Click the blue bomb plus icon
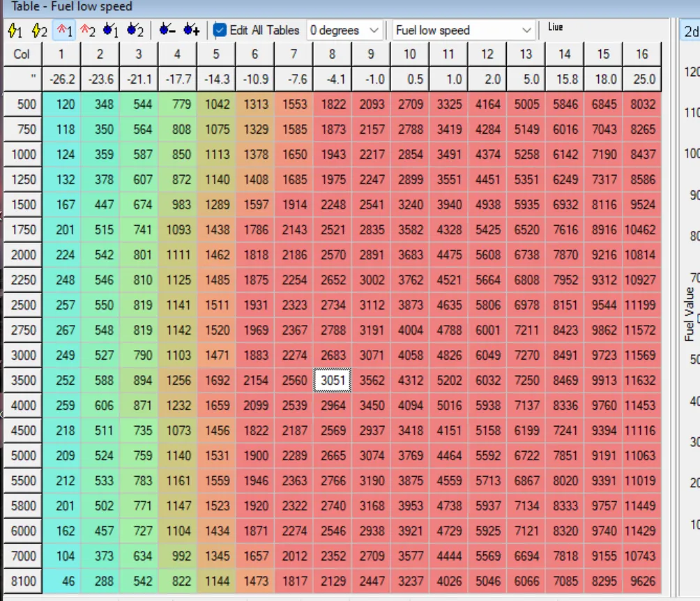Image resolution: width=700 pixels, height=601 pixels. pos(192,31)
